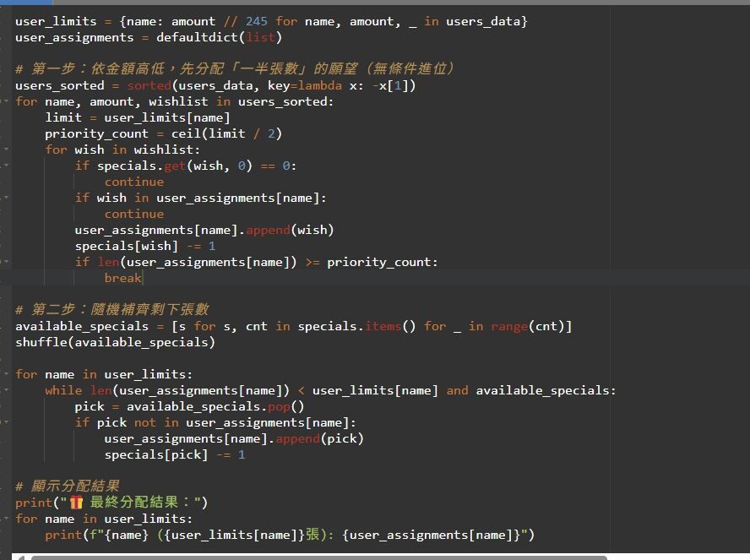Fold the 'if wish in user_assignments[name]' block
Screen dimensions: 750x560
coord(6,198)
